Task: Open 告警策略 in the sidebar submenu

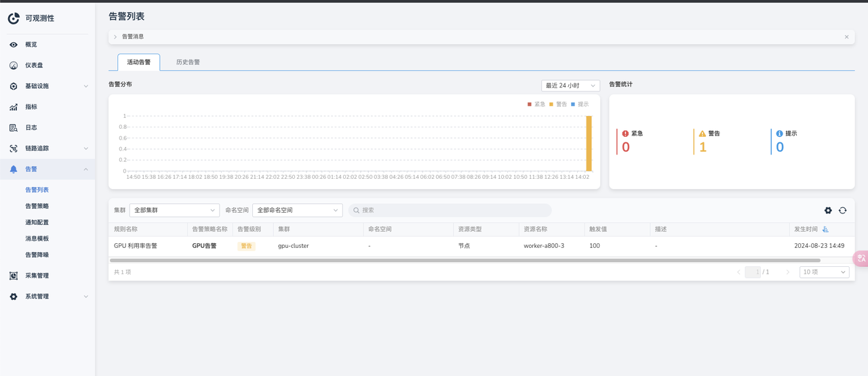Action: (x=37, y=206)
